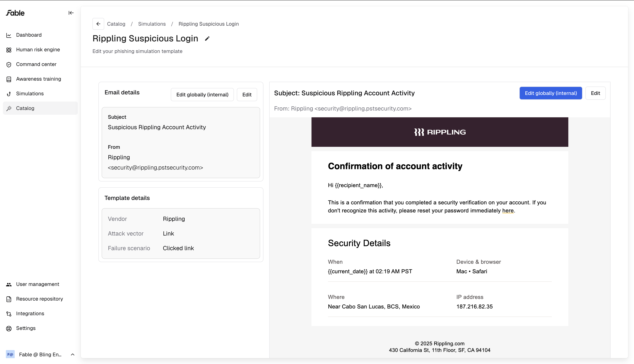634x364 pixels.
Task: Click sender address in Email details card
Action: pos(155,168)
